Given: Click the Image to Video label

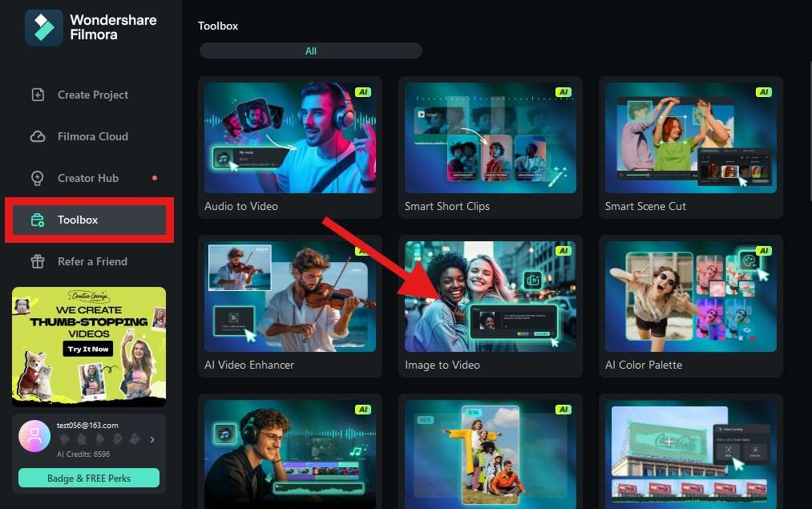Looking at the screenshot, I should [x=442, y=365].
